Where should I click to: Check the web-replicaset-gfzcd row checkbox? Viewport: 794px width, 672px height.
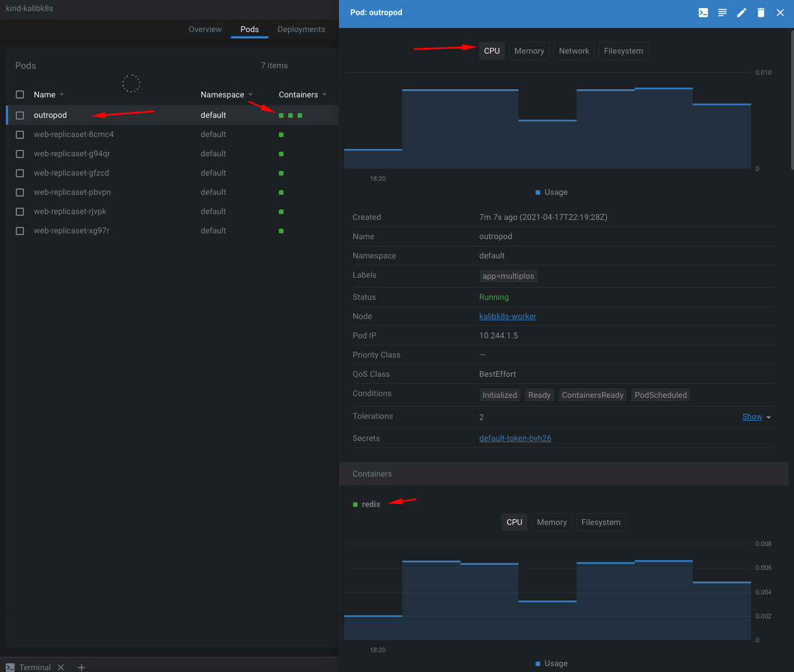coord(20,173)
